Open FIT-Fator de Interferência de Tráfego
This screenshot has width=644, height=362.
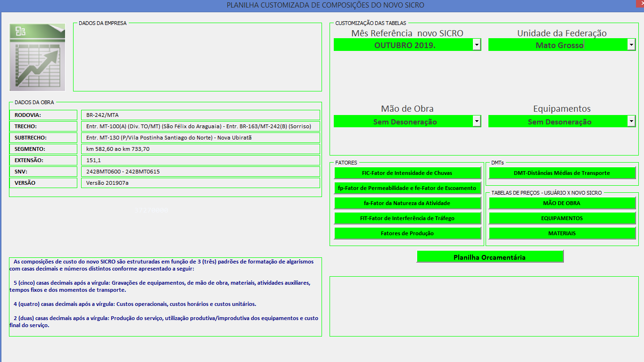click(408, 218)
